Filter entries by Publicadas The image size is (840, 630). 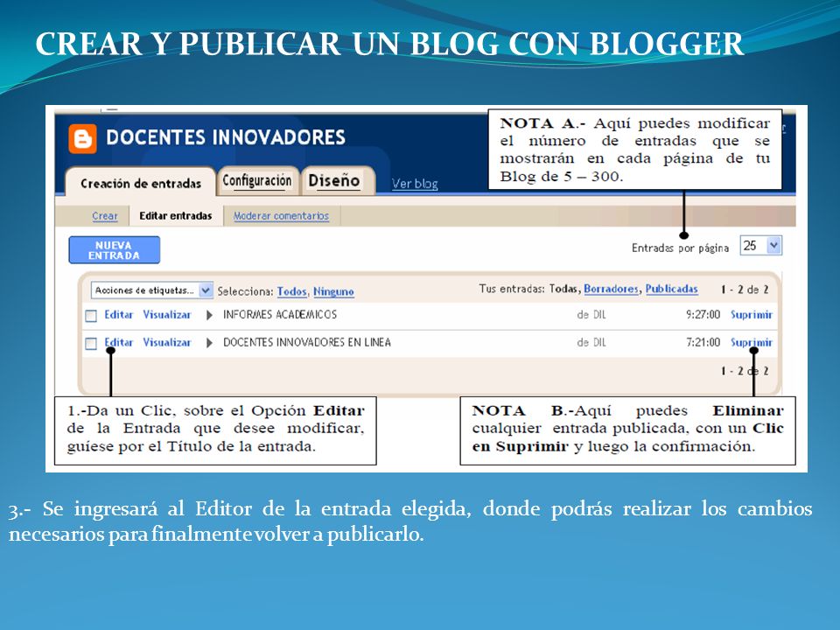tap(671, 289)
